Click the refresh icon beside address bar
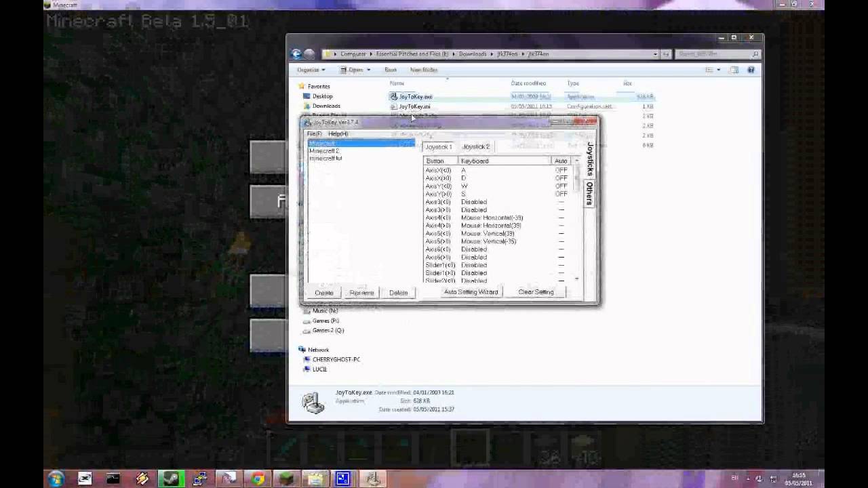This screenshot has width=868, height=488. point(666,54)
